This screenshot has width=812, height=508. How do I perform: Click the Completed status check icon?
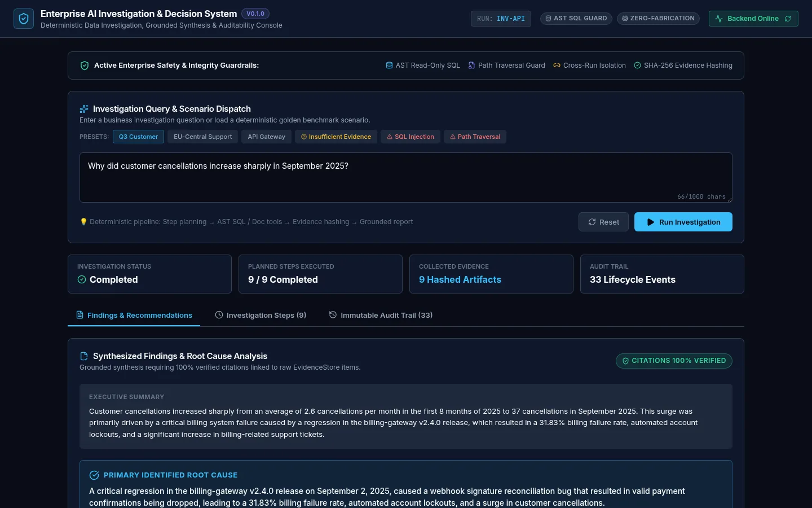point(82,279)
